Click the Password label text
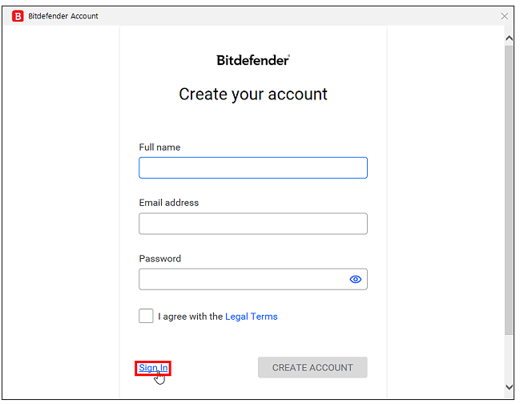The height and width of the screenshot is (404, 532). [x=159, y=259]
